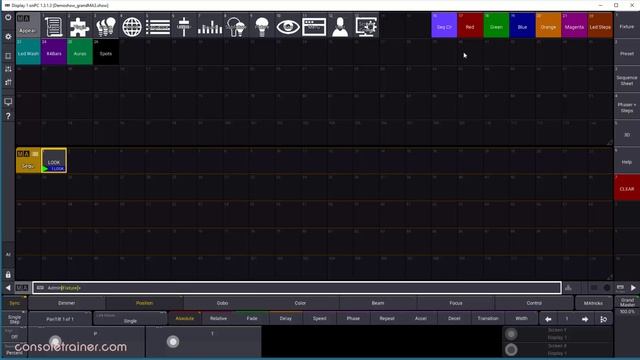Switch to the Focus feature tab
Image resolution: width=640 pixels, height=360 pixels.
[456, 303]
